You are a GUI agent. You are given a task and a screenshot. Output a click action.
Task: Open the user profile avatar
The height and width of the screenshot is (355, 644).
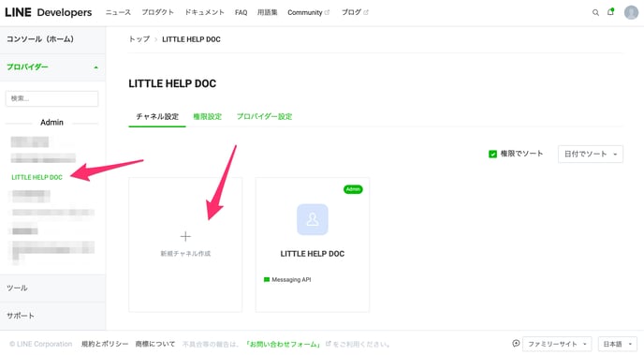631,12
